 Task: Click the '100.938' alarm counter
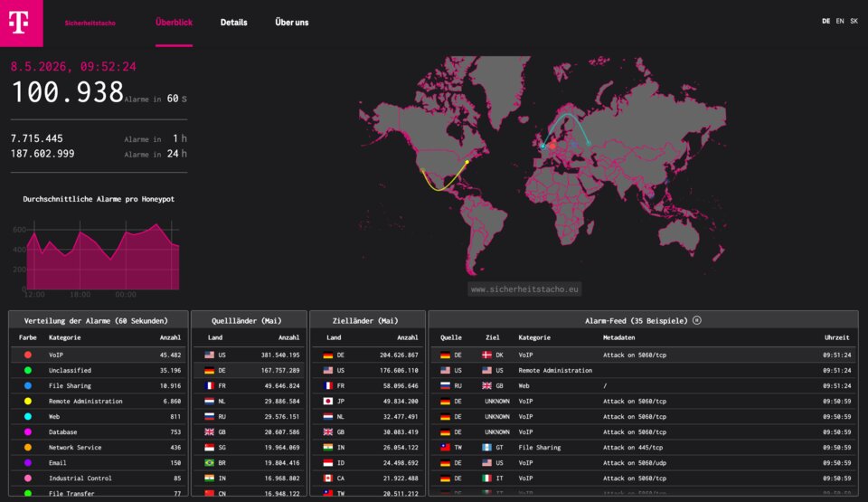pyautogui.click(x=68, y=92)
